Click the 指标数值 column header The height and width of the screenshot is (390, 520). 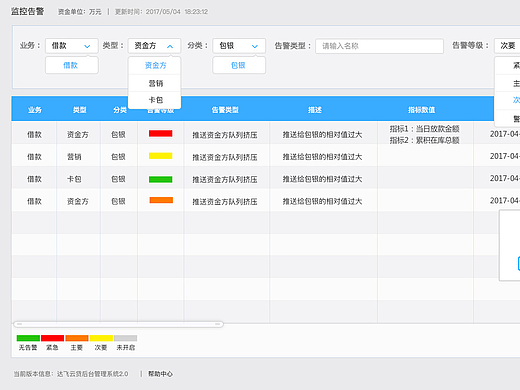pyautogui.click(x=421, y=110)
